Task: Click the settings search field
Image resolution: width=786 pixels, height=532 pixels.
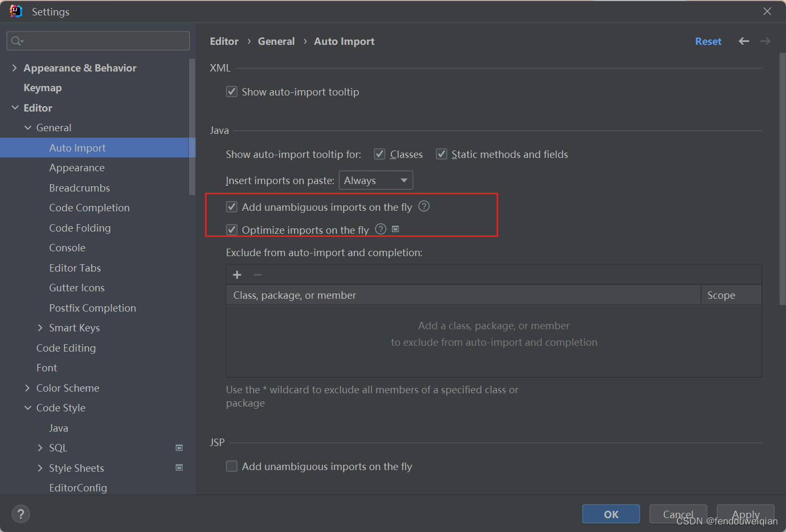Action: [98, 41]
